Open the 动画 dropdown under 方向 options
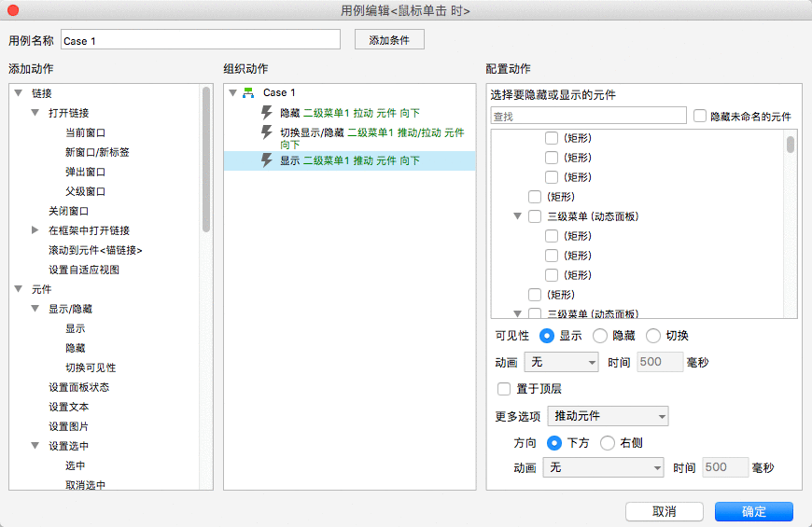Viewport: 812px width, 527px height. coord(603,467)
